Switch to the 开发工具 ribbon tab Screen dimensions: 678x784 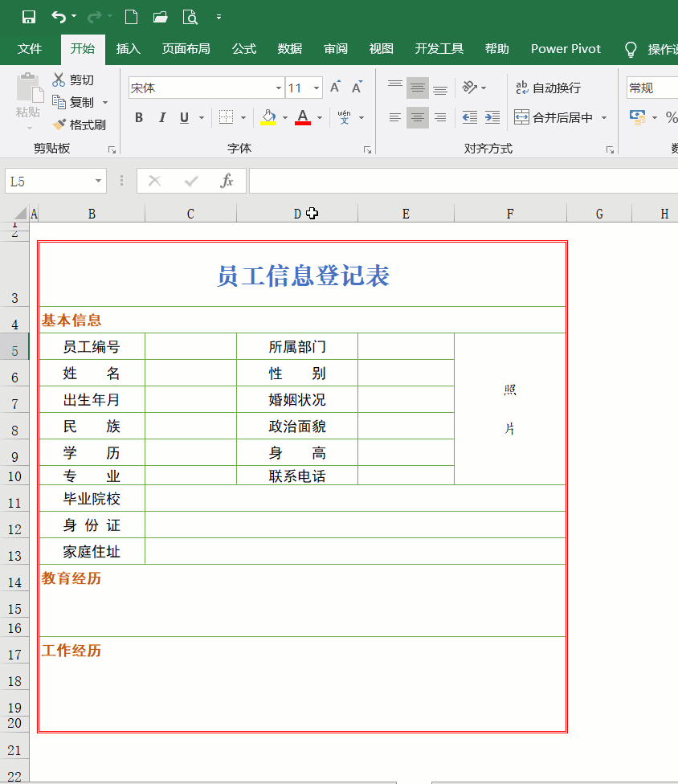(x=439, y=48)
